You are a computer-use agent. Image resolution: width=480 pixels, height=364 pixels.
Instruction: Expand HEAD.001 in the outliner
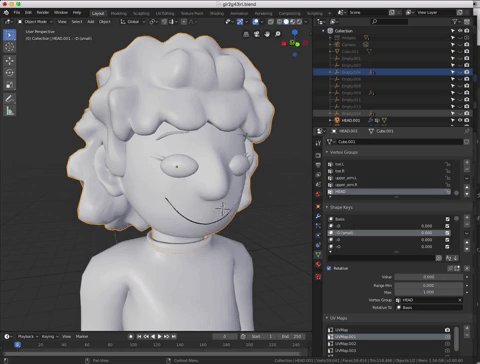click(330, 120)
